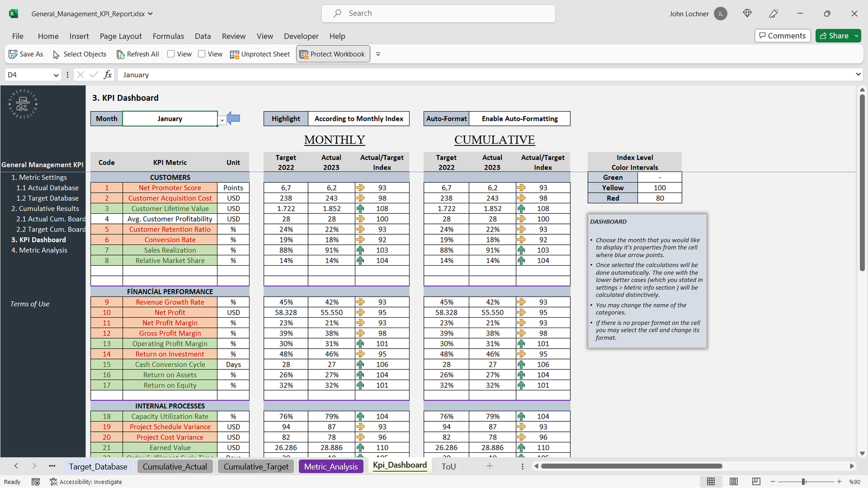Click the Insert Function fx icon
This screenshot has width=868, height=488.
108,75
